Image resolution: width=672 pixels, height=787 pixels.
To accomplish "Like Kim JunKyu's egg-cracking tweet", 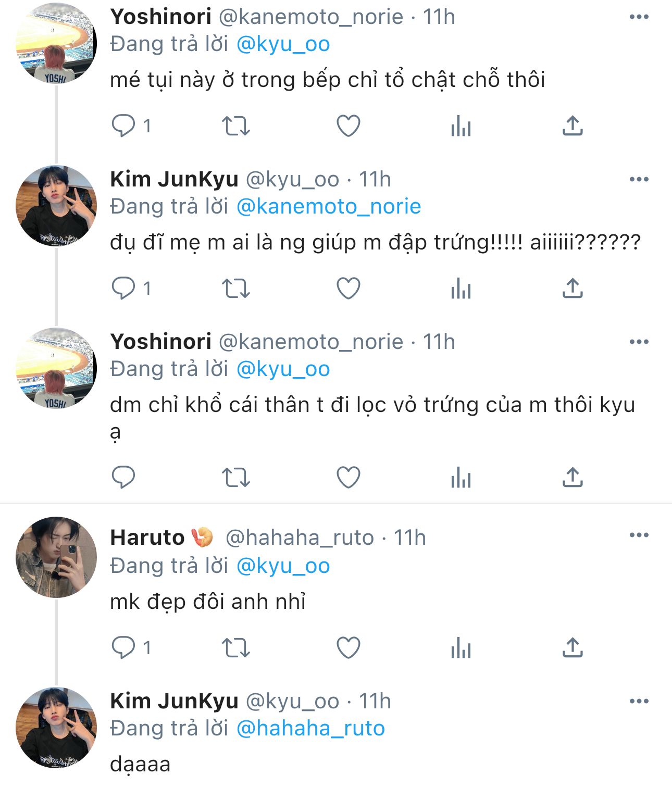I will [348, 288].
